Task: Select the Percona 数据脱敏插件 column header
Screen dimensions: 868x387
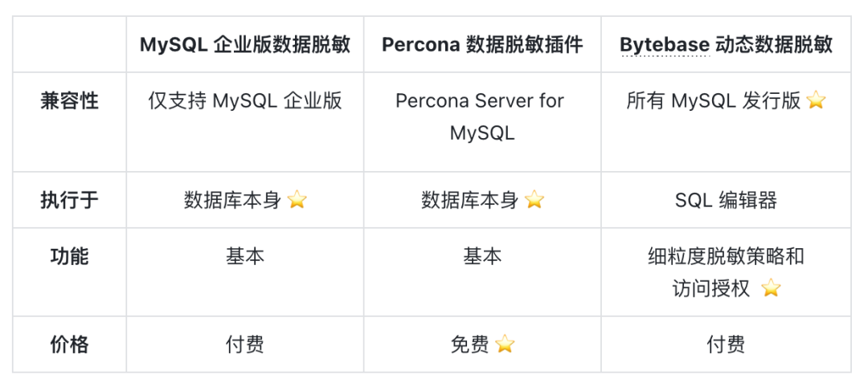Action: click(482, 45)
